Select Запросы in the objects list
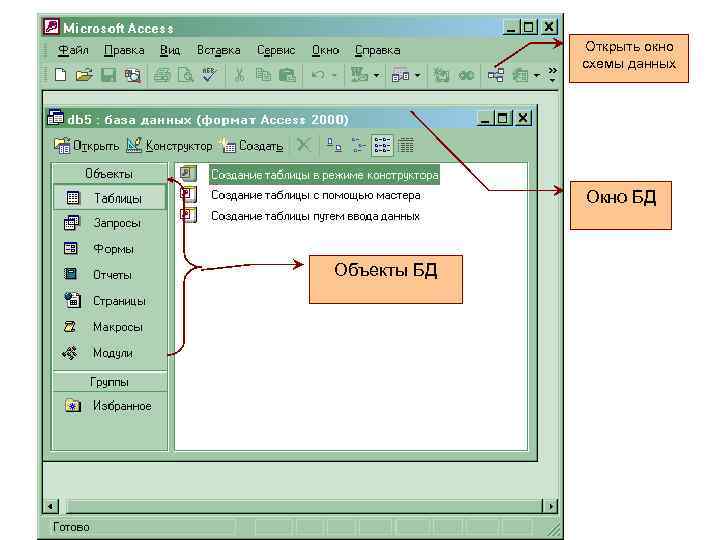720x540 pixels. [109, 223]
